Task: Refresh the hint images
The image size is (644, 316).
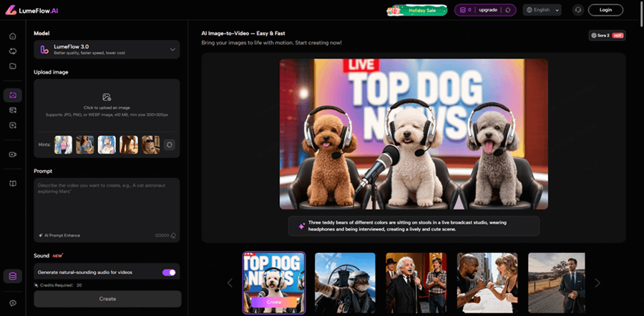Action: (170, 144)
